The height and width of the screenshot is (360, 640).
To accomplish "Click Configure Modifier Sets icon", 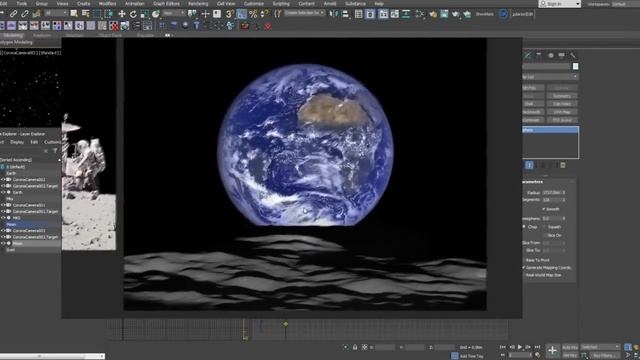I will 563,165.
